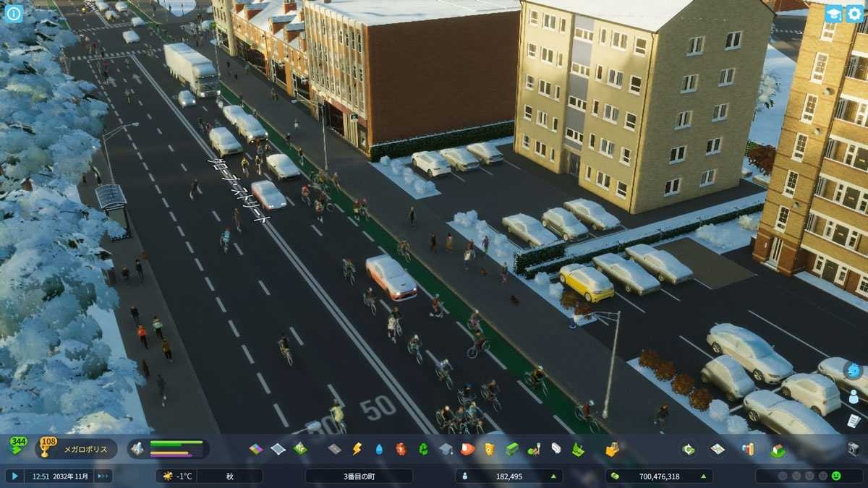Open the Garbage Management recycling icon
Image resolution: width=868 pixels, height=488 pixels.
point(423,449)
